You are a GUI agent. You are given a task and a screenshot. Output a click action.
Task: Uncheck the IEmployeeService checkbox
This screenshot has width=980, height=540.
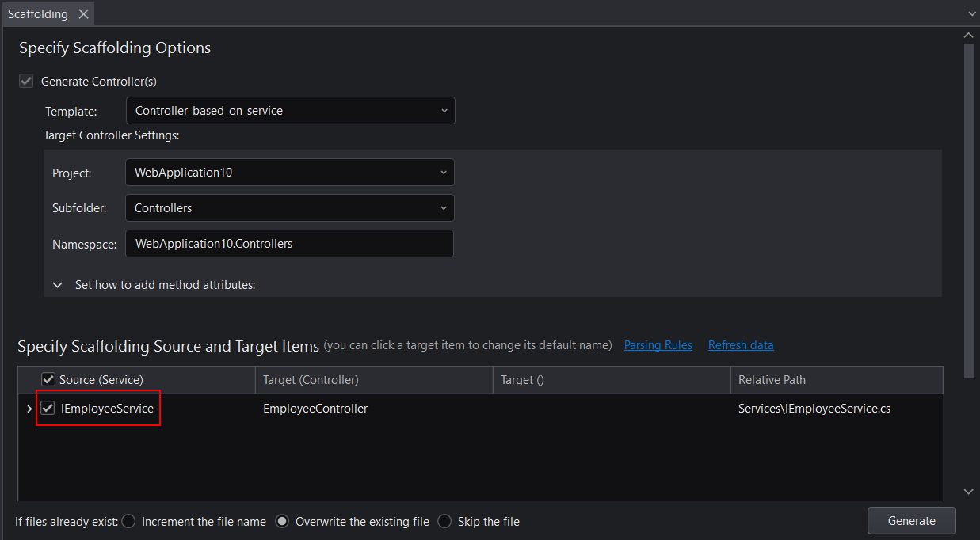click(48, 409)
